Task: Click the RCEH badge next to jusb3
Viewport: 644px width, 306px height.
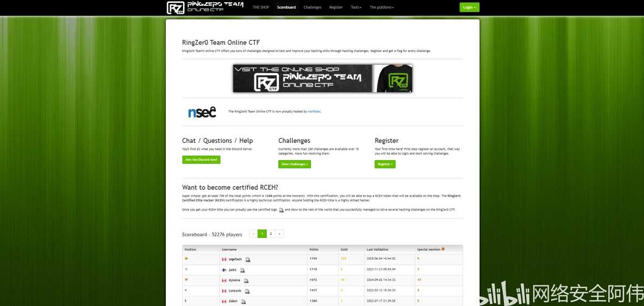Action: (243, 270)
